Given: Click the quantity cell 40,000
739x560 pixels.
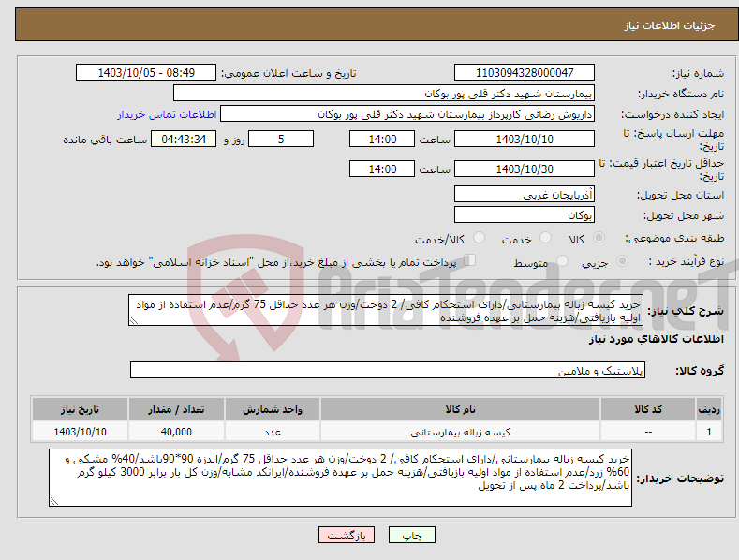Looking at the screenshot, I should click(x=176, y=432).
